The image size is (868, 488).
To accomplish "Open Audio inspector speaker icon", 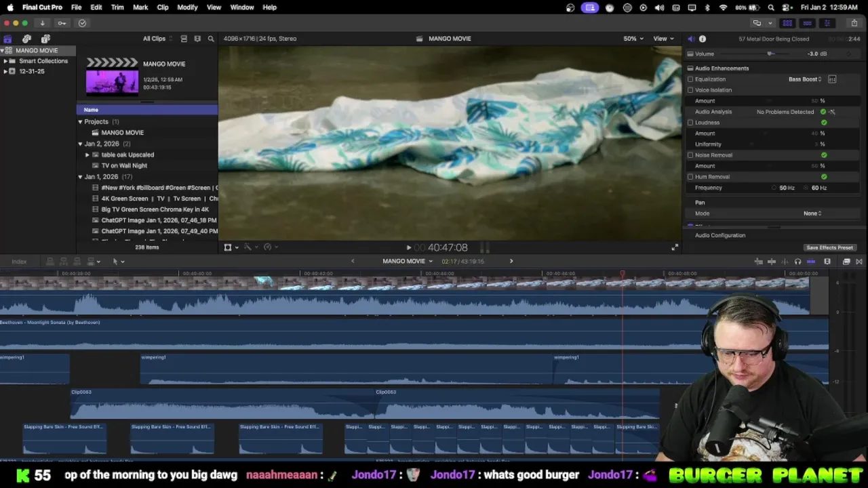I will 690,39.
